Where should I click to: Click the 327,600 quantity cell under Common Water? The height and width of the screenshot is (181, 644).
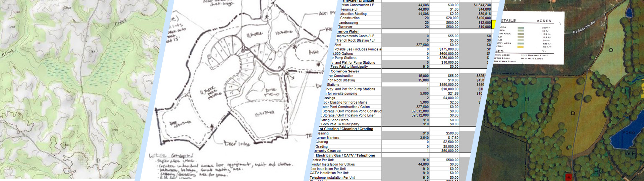click(422, 45)
